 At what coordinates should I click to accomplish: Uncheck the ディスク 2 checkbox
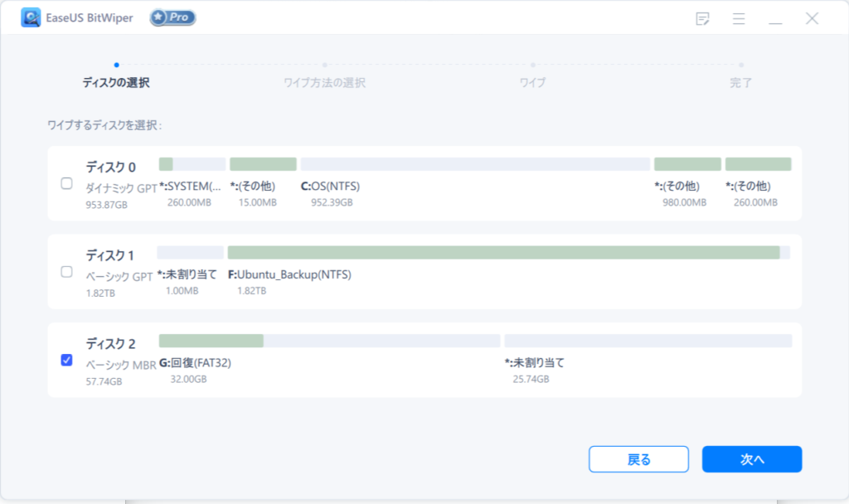67,360
